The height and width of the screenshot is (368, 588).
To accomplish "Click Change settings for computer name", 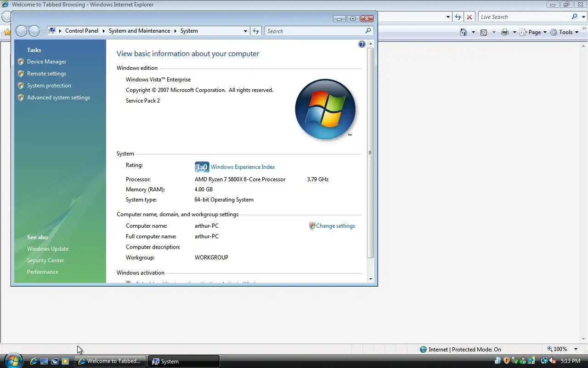I will pos(335,226).
